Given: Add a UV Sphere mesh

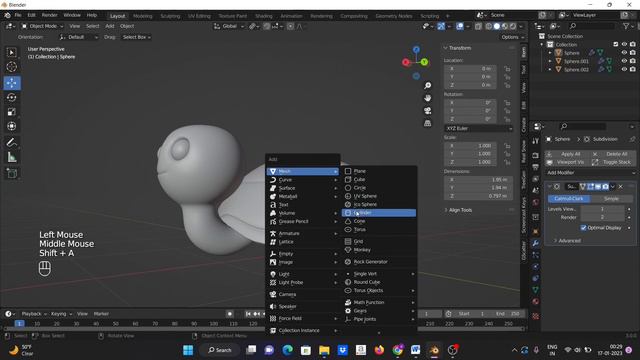Looking at the screenshot, I should click(379, 196).
